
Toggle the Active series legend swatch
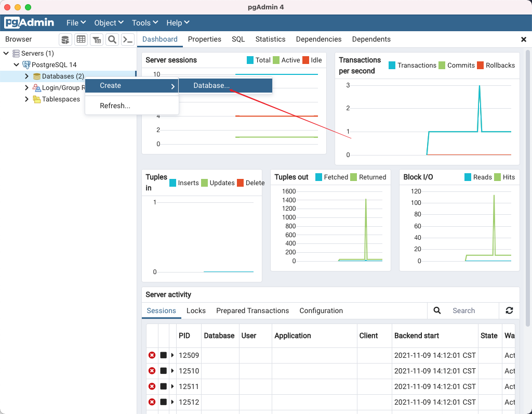(276, 60)
